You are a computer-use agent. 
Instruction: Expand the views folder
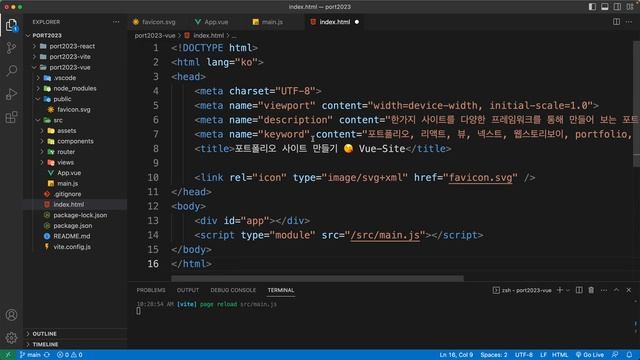[76, 162]
